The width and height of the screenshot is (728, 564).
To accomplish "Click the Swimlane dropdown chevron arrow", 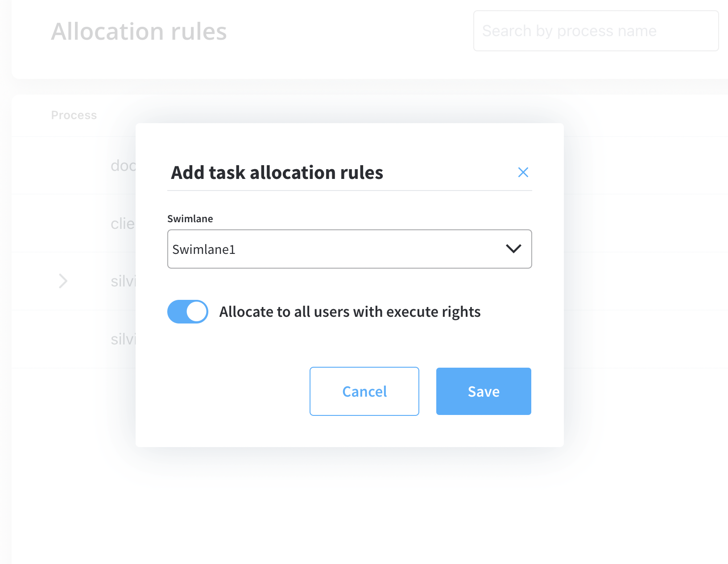I will click(513, 249).
